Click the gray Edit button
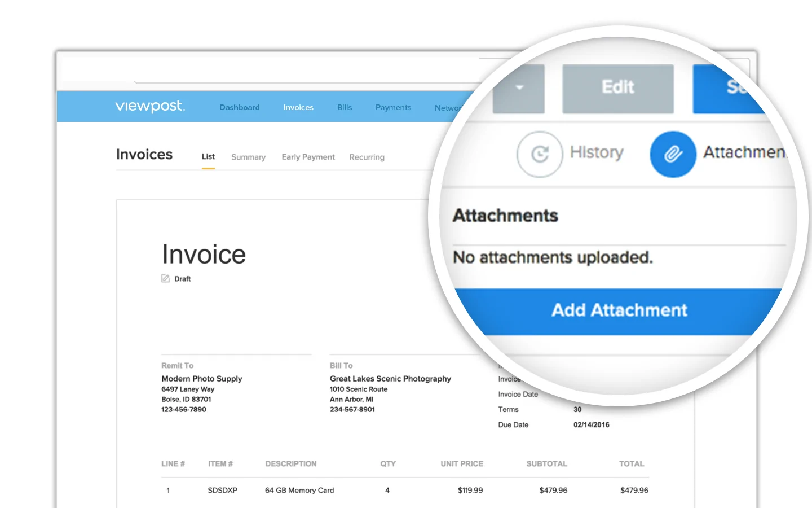 618,89
